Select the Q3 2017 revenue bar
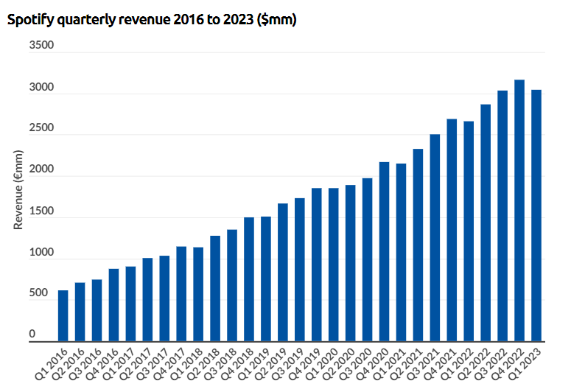Image resolution: width=571 pixels, height=392 pixels. point(164,298)
